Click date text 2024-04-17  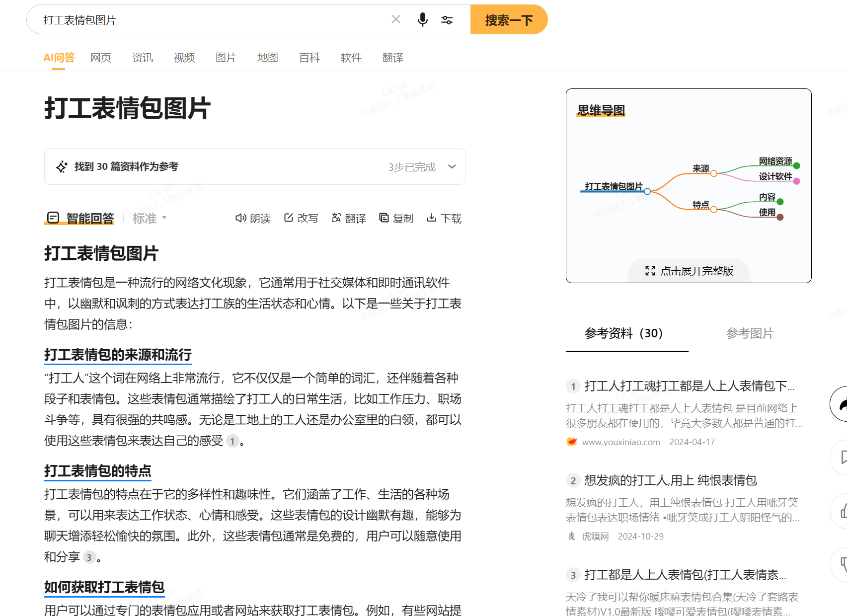coord(692,442)
